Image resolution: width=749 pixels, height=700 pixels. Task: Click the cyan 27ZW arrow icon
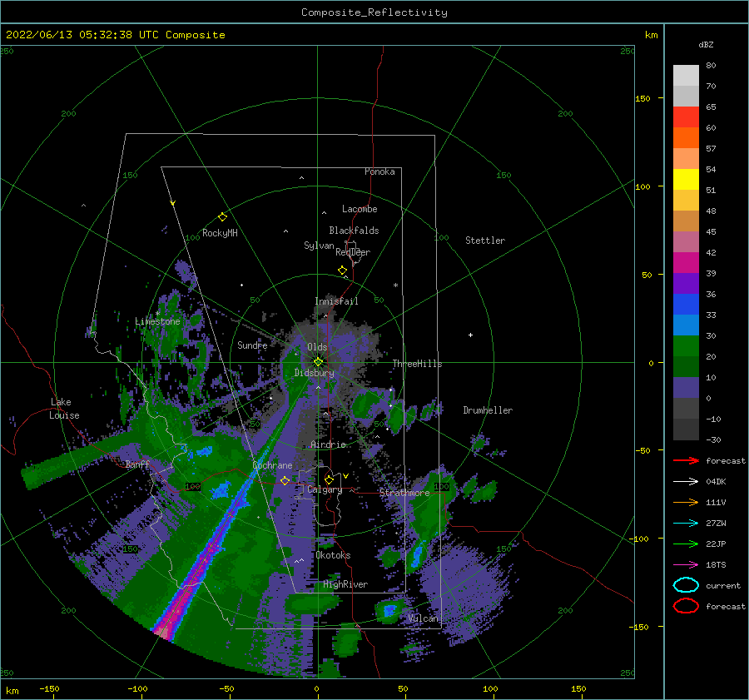pyautogui.click(x=686, y=524)
